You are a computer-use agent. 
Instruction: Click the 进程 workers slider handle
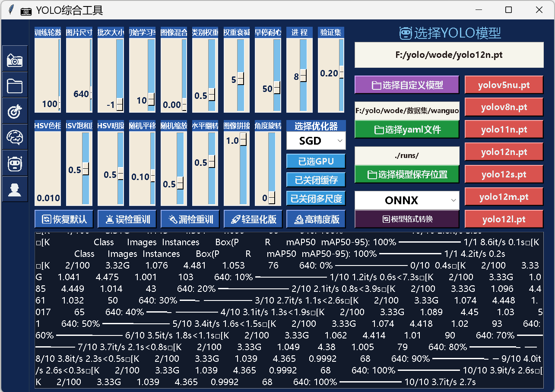(304, 76)
